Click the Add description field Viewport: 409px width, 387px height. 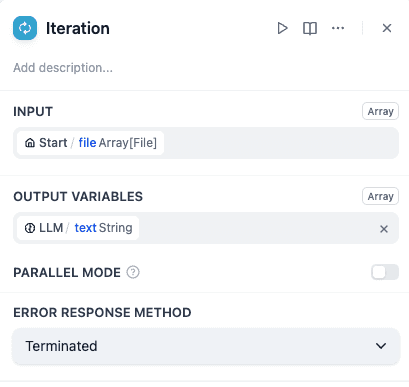pos(63,68)
